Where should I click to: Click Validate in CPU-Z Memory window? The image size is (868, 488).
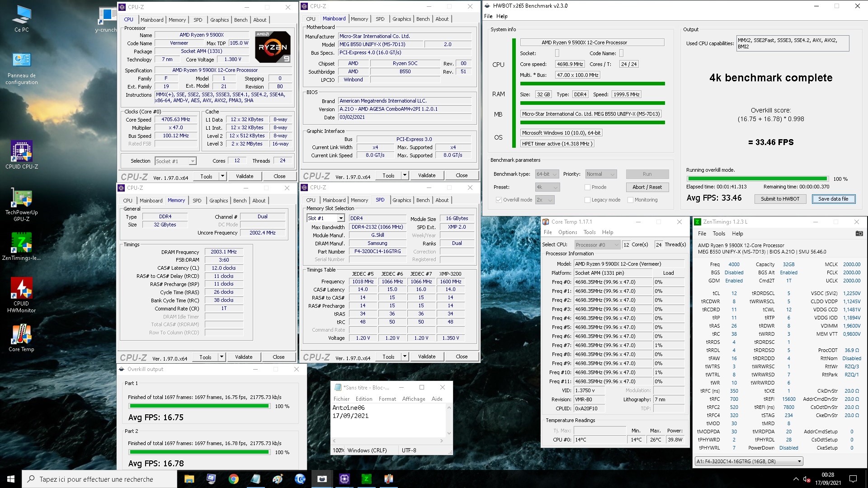point(244,357)
